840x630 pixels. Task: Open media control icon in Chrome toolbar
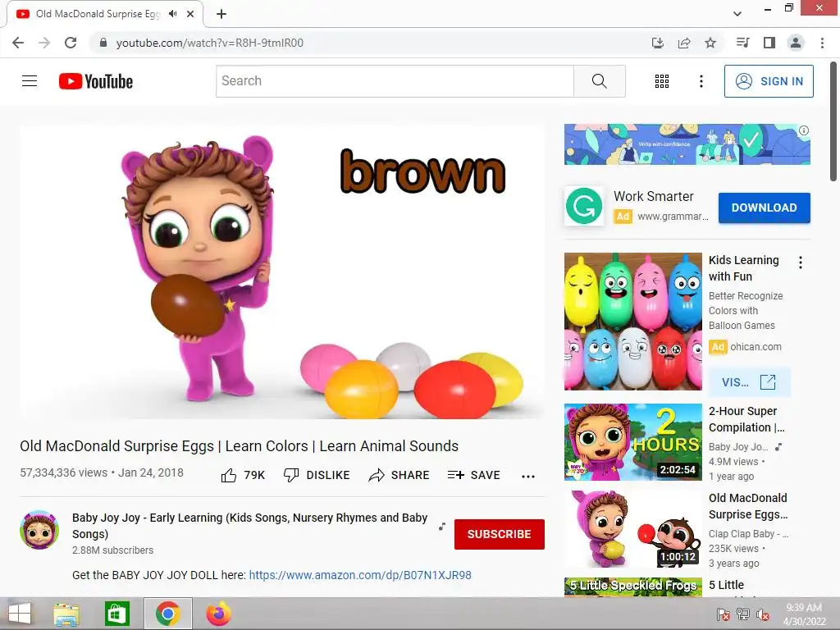742,43
